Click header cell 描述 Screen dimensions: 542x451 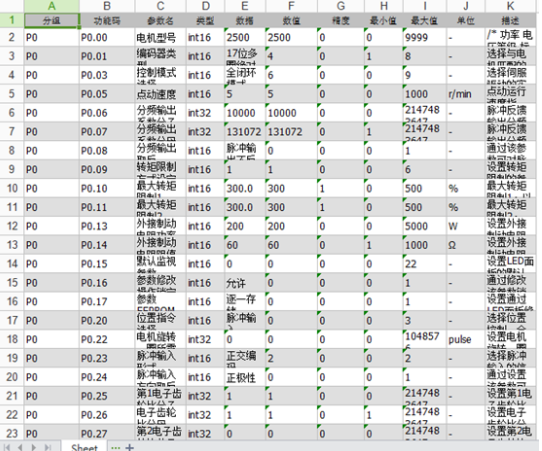tap(511, 20)
